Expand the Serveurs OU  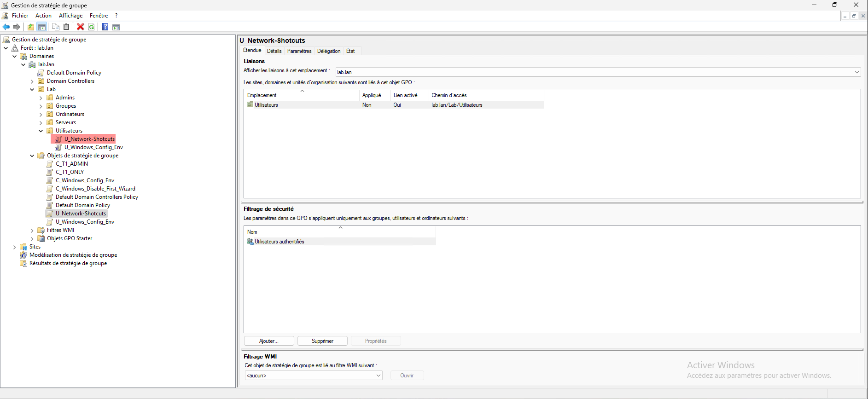[41, 122]
